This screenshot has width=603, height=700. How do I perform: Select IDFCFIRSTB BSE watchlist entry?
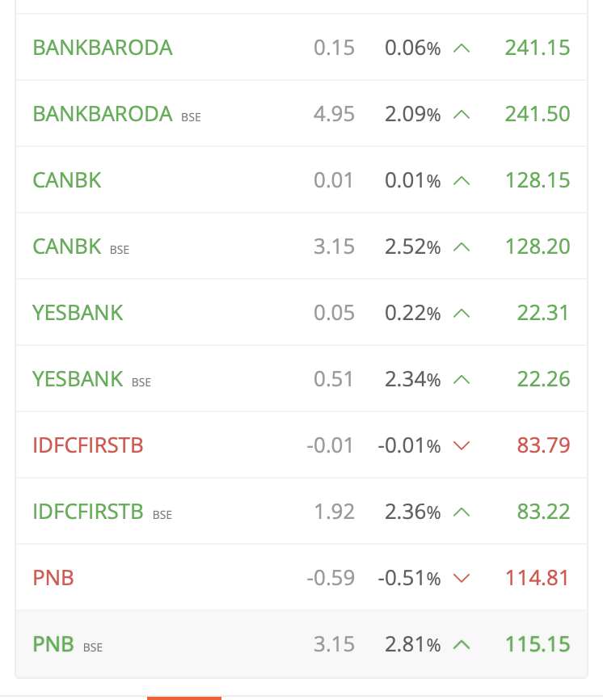click(x=301, y=511)
